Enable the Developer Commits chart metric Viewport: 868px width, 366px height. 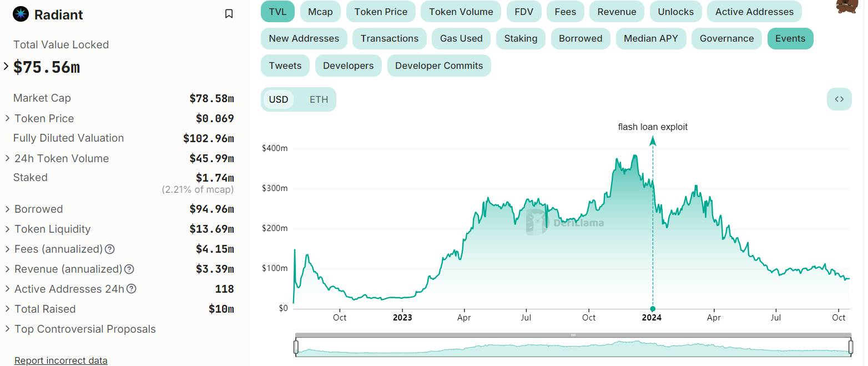tap(439, 66)
